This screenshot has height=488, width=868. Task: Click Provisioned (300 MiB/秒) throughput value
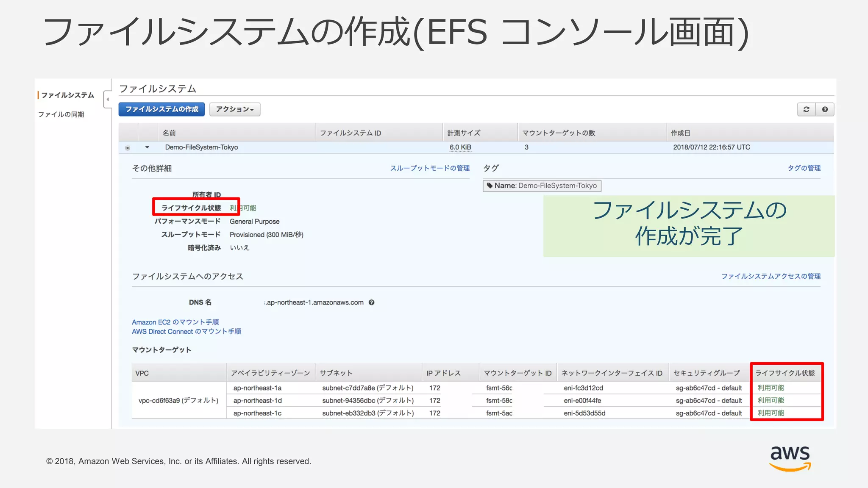[267, 235]
